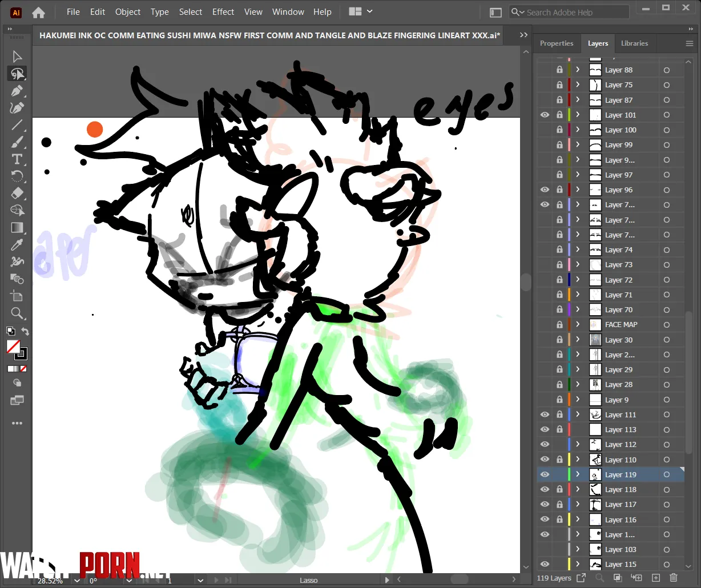
Task: Select the Gradient tool
Action: 17,227
